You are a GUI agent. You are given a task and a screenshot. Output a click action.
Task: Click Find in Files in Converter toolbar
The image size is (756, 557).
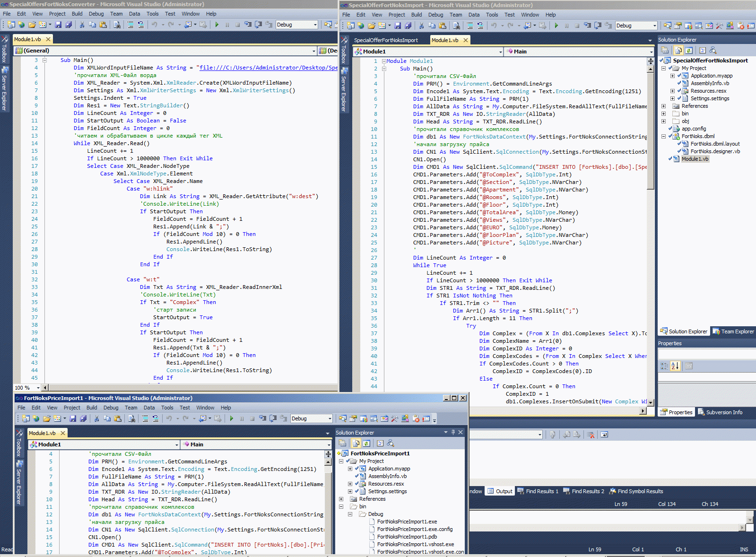[117, 25]
